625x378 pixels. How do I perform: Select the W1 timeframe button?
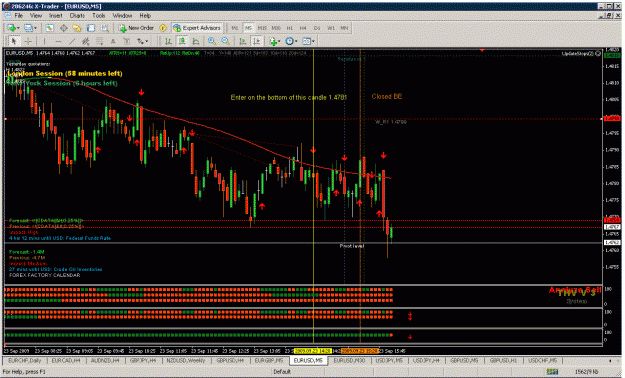coord(331,28)
